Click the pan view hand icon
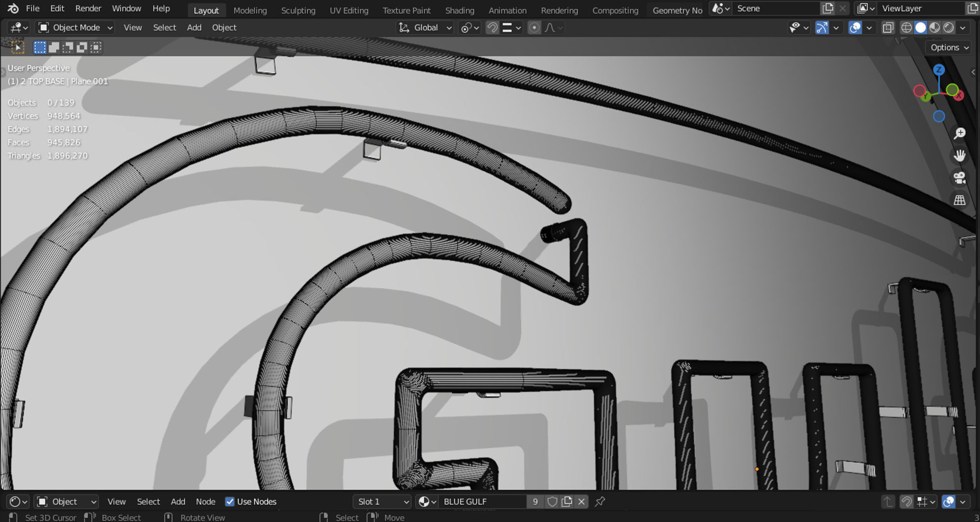 pos(960,156)
